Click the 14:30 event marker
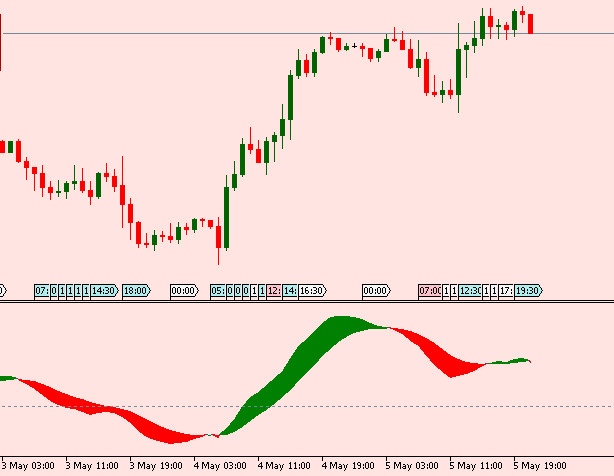 pos(104,290)
